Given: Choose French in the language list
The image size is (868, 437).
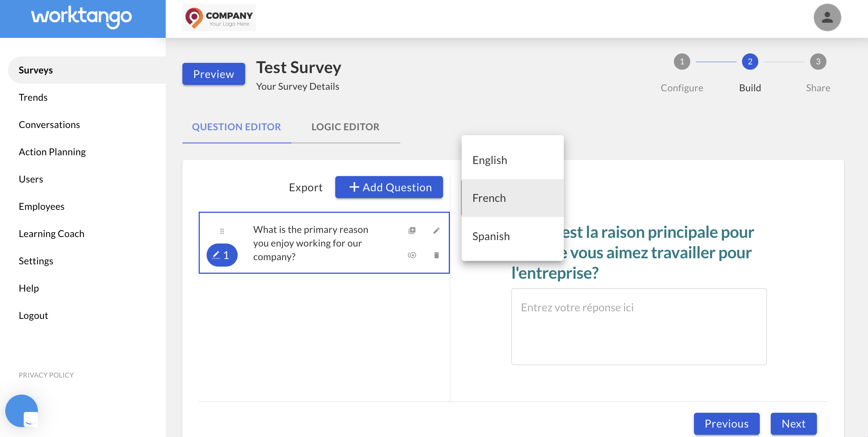Looking at the screenshot, I should tap(489, 198).
